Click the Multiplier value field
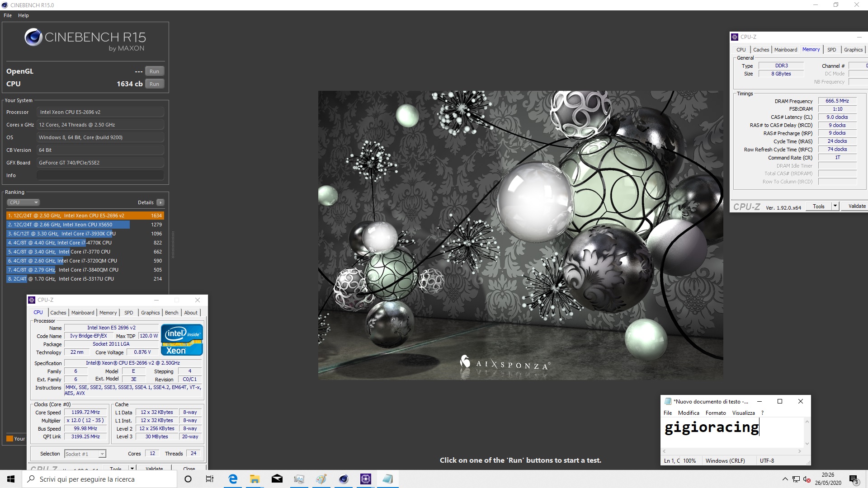 point(85,420)
